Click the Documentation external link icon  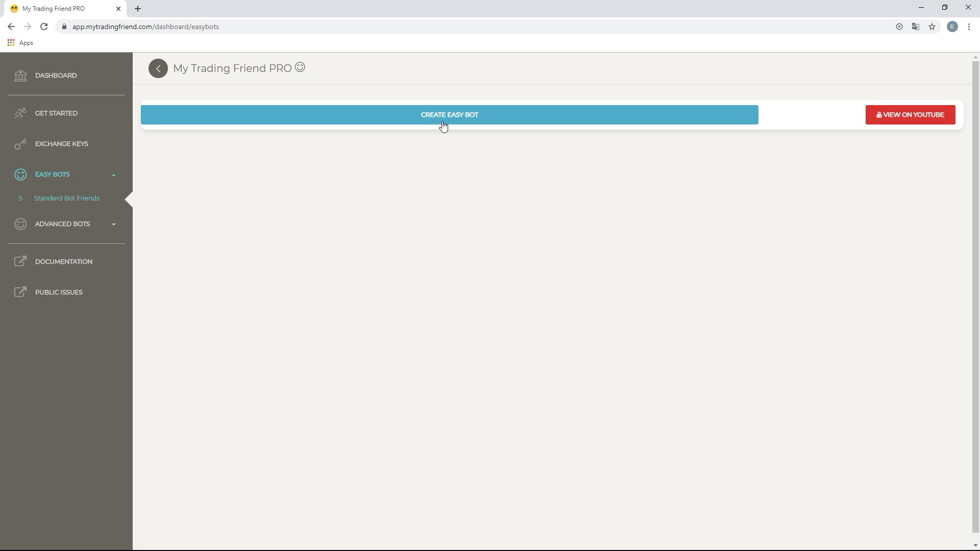[20, 262]
